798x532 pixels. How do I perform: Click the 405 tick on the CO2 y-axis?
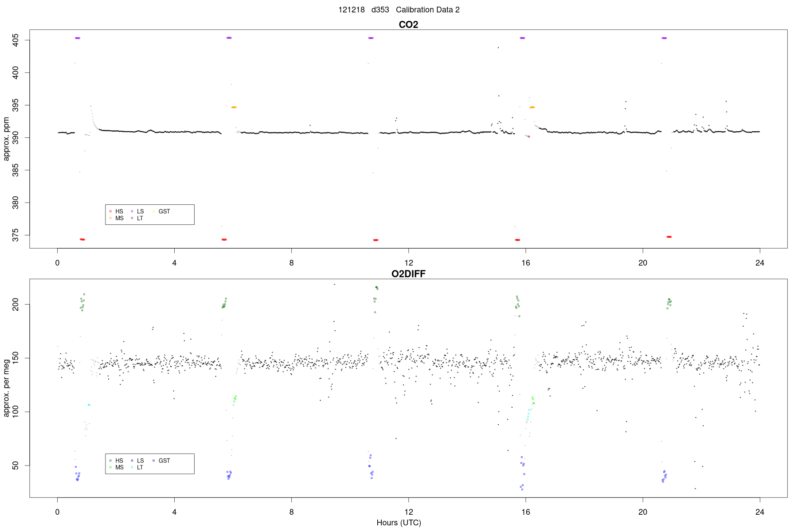click(x=16, y=41)
